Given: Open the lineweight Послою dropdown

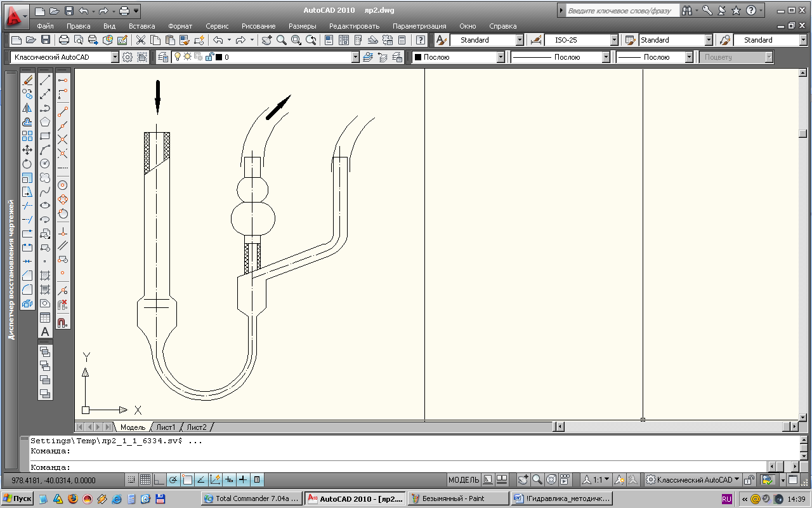Looking at the screenshot, I should 689,57.
